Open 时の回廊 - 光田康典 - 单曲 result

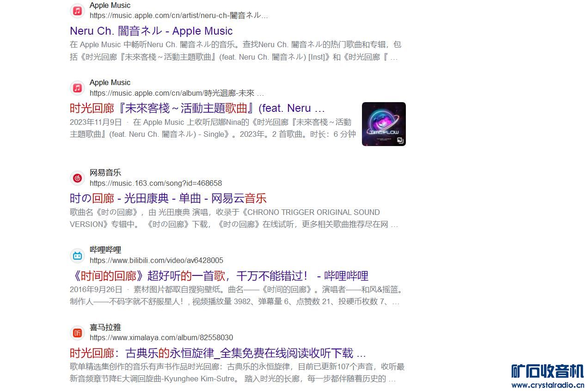click(x=168, y=198)
